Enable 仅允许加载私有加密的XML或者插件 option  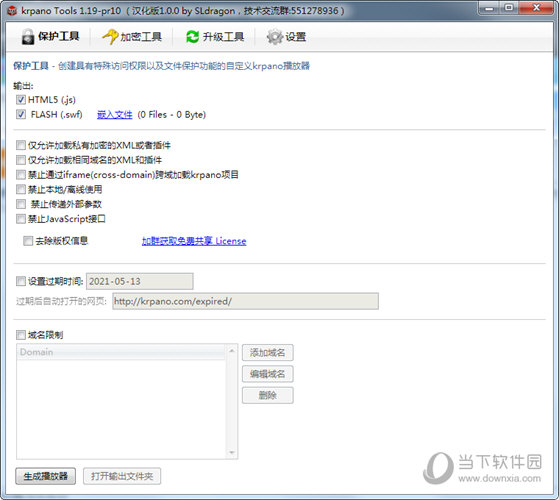pos(21,145)
